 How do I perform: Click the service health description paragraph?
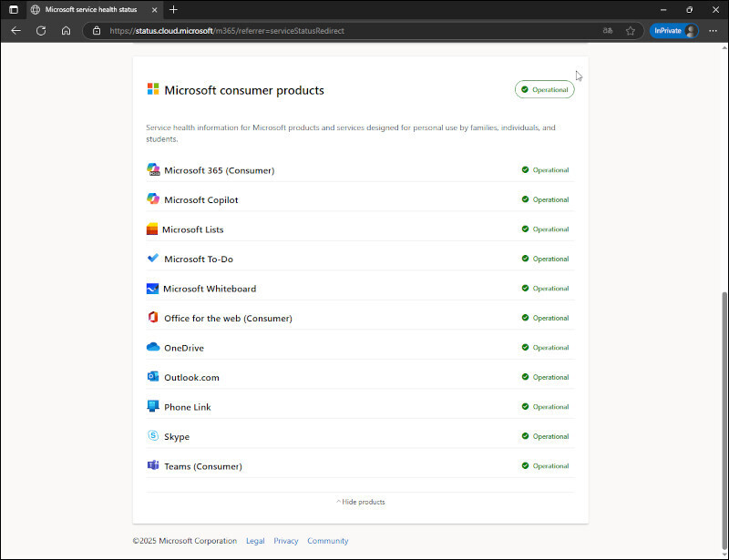pos(351,133)
